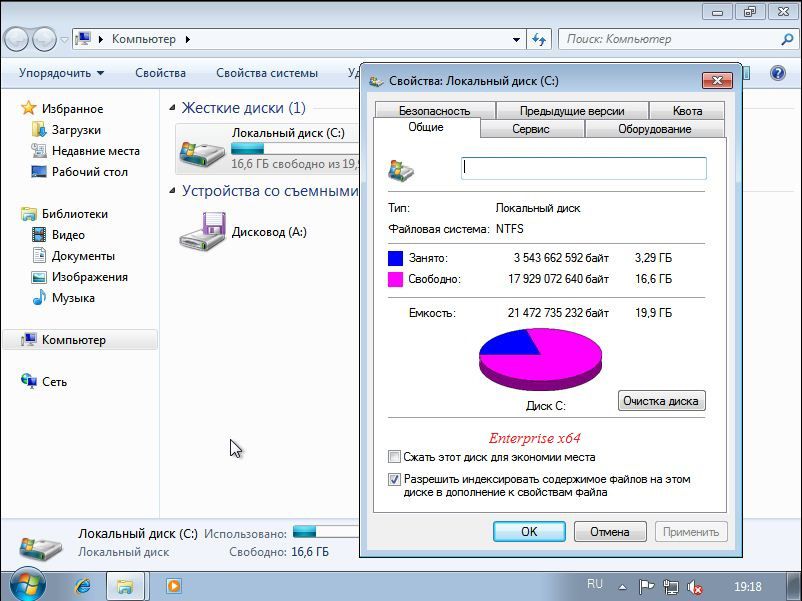The image size is (802, 601).
Task: Launch Windows Media Player from taskbar
Action: tap(173, 586)
